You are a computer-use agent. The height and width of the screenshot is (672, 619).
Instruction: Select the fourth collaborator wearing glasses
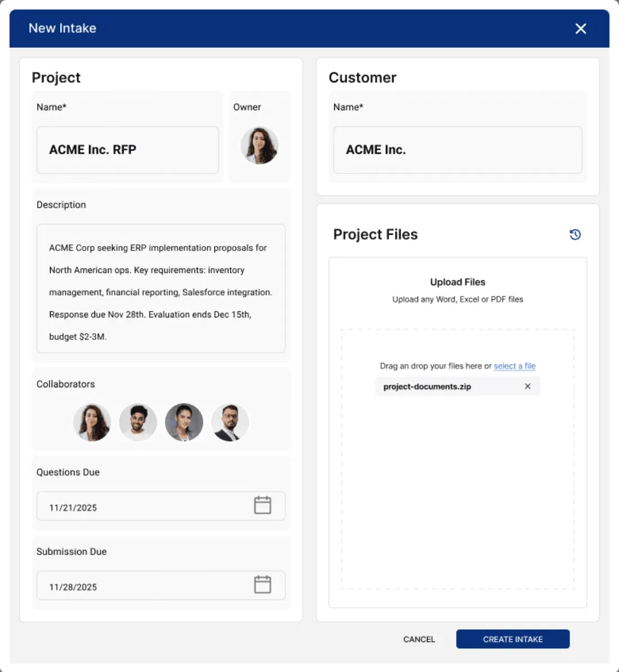[x=230, y=422]
